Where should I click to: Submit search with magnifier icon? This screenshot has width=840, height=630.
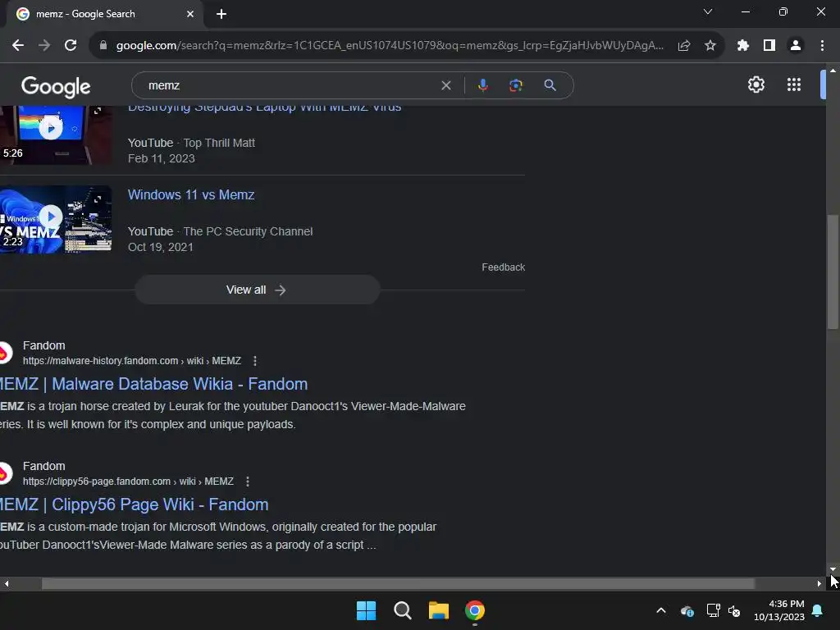[x=550, y=85]
